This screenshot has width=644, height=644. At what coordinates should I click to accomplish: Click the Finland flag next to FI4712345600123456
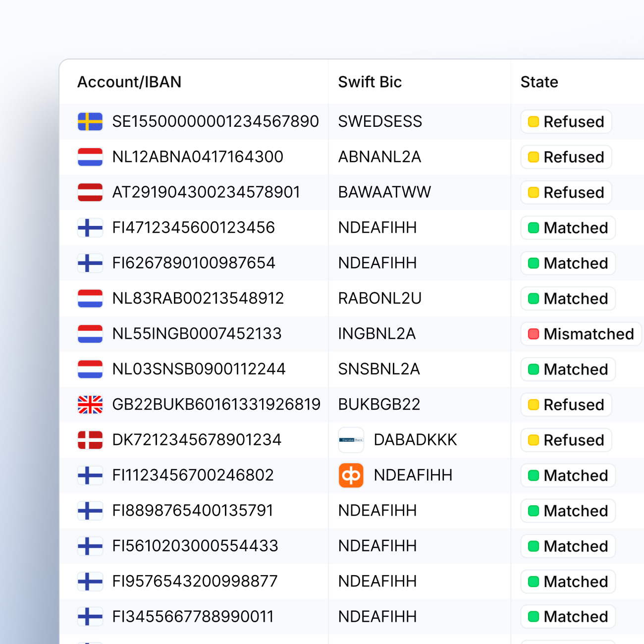click(90, 228)
